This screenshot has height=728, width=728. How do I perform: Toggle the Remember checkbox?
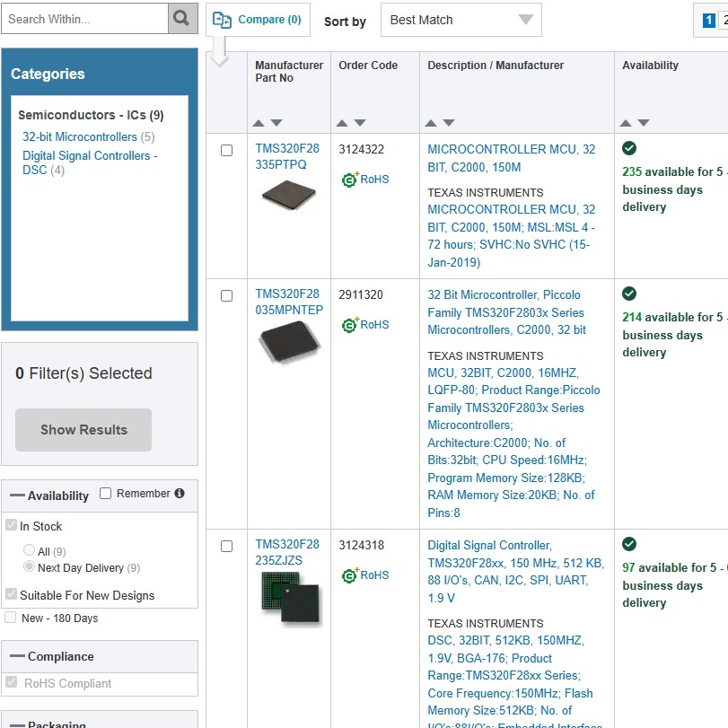point(106,493)
